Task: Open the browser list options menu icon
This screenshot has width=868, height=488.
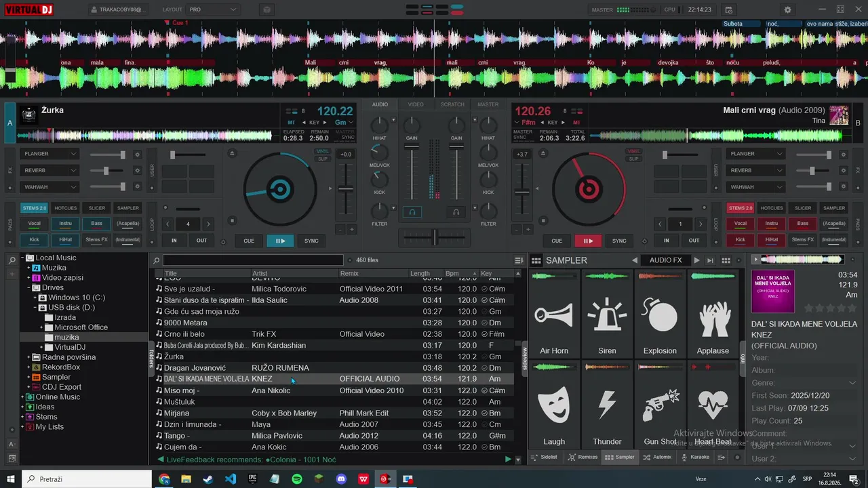Action: tap(519, 260)
